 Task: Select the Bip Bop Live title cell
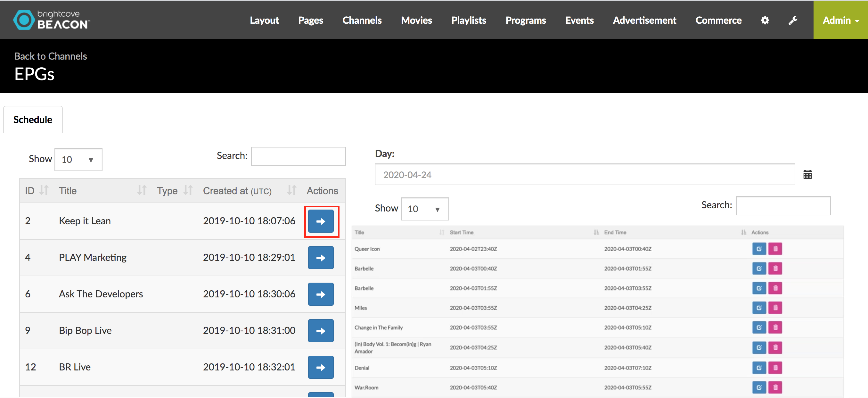85,331
